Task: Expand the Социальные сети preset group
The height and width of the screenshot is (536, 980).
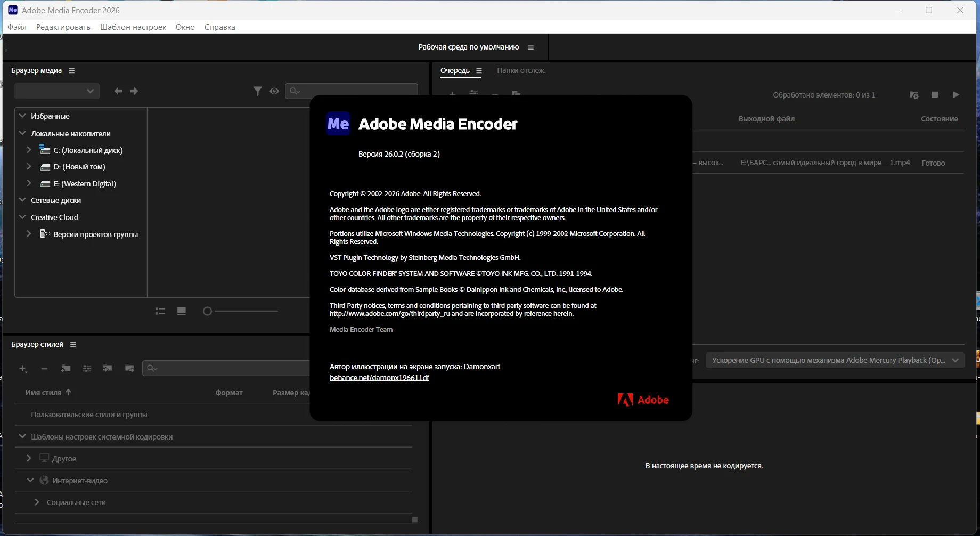Action: pos(37,502)
